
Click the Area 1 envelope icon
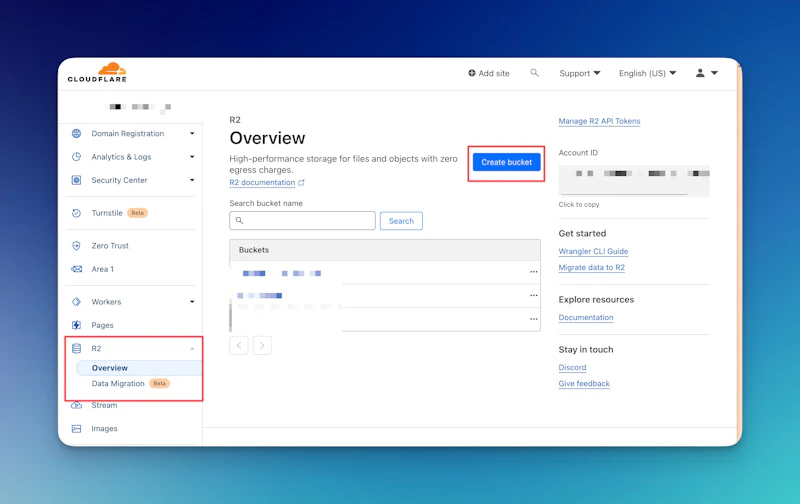coord(77,269)
